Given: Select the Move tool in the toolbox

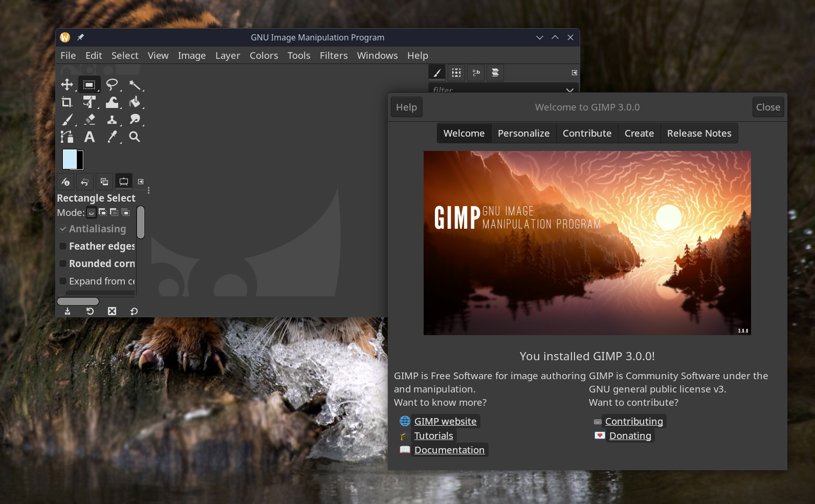Looking at the screenshot, I should point(67,84).
